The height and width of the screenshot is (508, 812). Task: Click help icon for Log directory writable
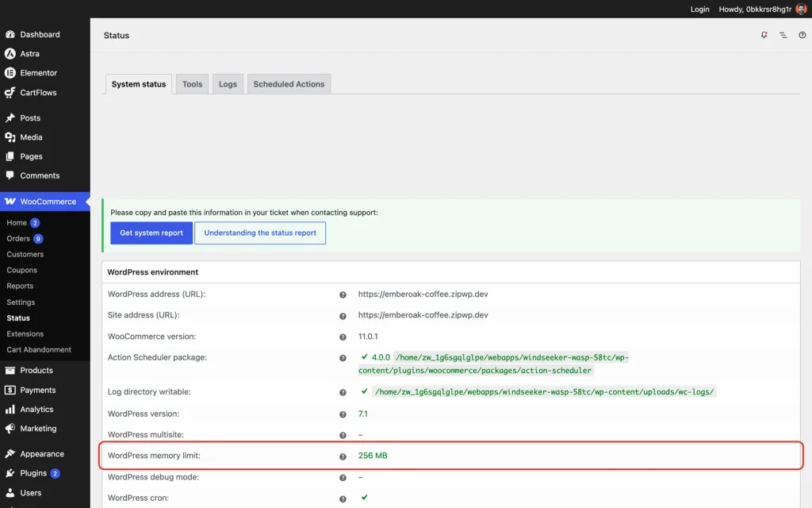343,392
